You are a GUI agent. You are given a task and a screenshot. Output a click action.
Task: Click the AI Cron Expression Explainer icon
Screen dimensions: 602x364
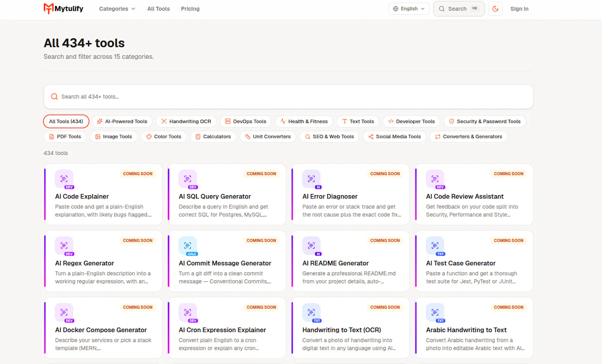click(188, 312)
